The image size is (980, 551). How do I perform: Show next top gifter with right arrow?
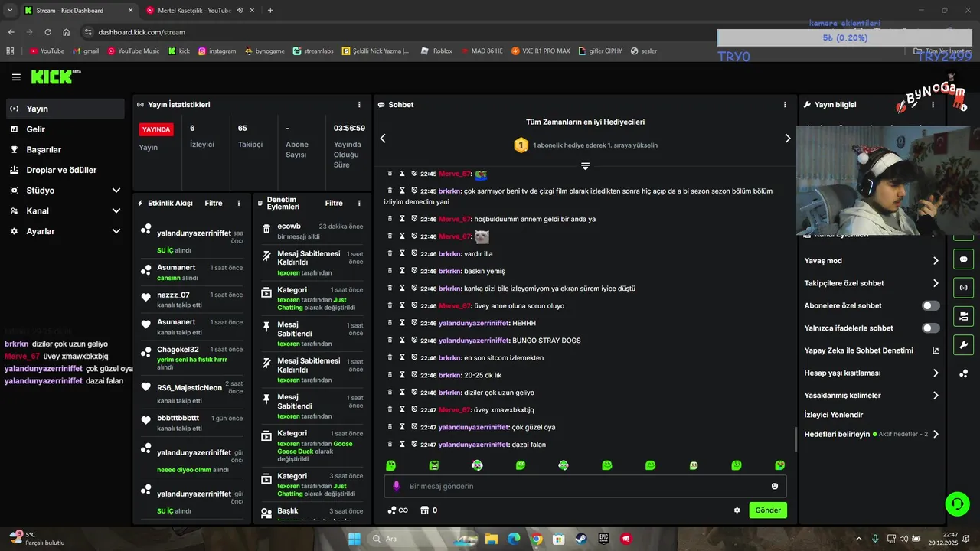tap(787, 139)
